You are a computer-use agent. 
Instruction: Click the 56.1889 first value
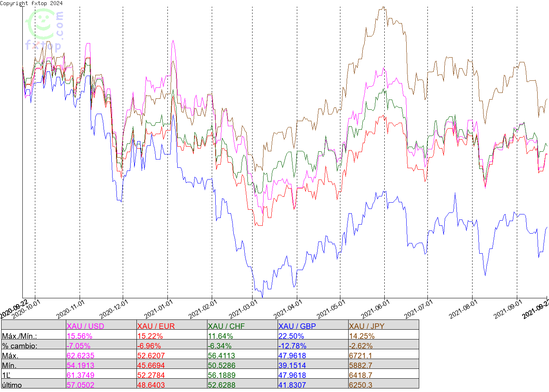[x=222, y=376]
